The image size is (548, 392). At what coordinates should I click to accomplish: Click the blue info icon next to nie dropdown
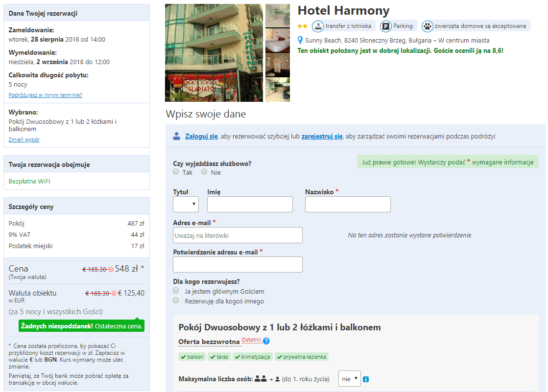[366, 379]
